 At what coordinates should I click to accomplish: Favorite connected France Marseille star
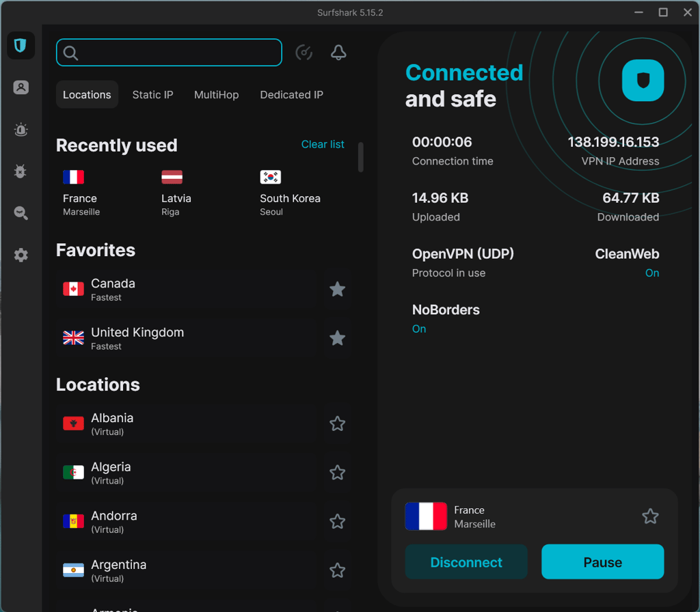[650, 516]
